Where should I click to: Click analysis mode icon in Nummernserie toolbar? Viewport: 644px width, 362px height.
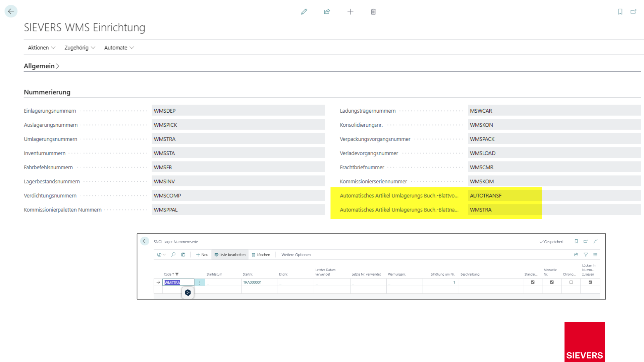183,255
